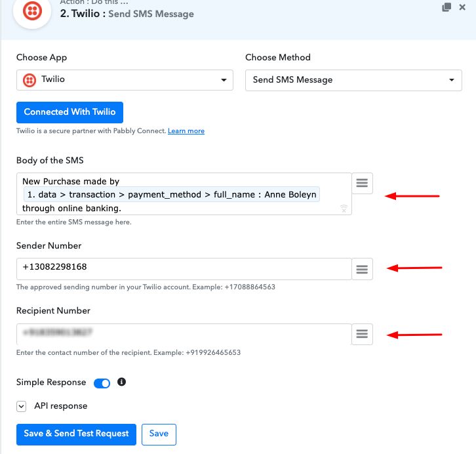Image resolution: width=476 pixels, height=454 pixels.
Task: Open the mapping menu icon for SMS body
Action: (x=362, y=183)
